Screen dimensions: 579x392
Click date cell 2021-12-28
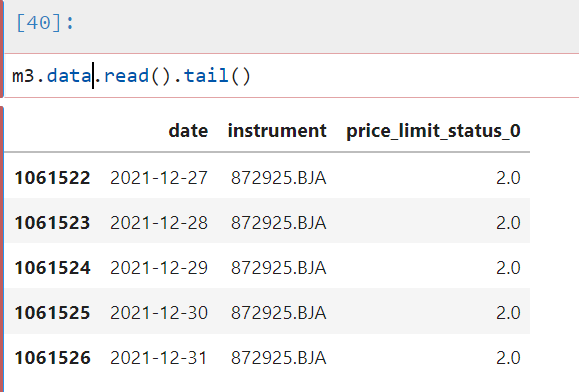point(159,223)
